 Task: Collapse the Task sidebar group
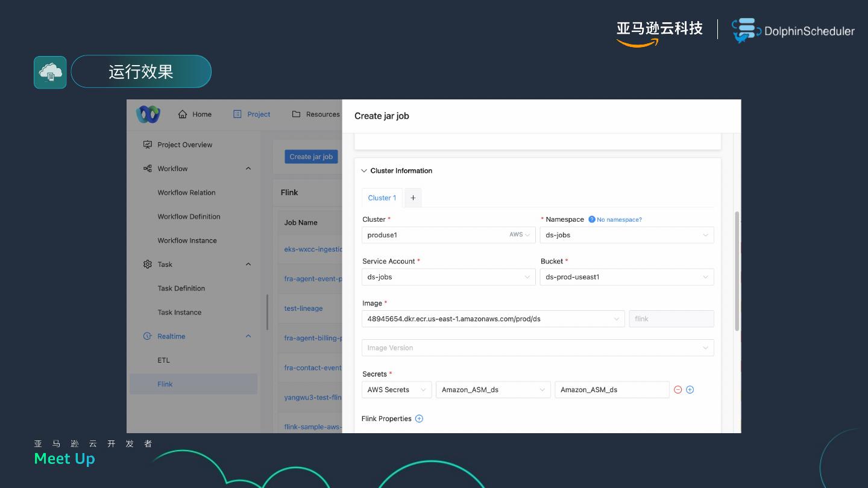(248, 264)
